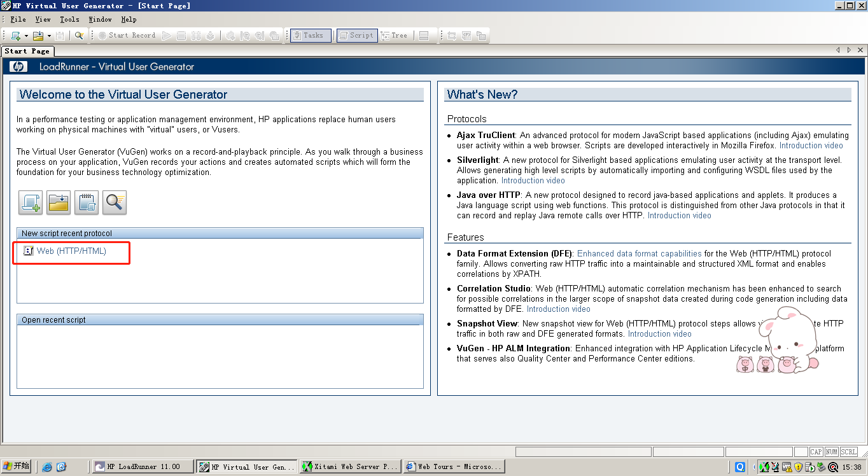
Task: Click the tab scroll left arrow
Action: coord(838,50)
